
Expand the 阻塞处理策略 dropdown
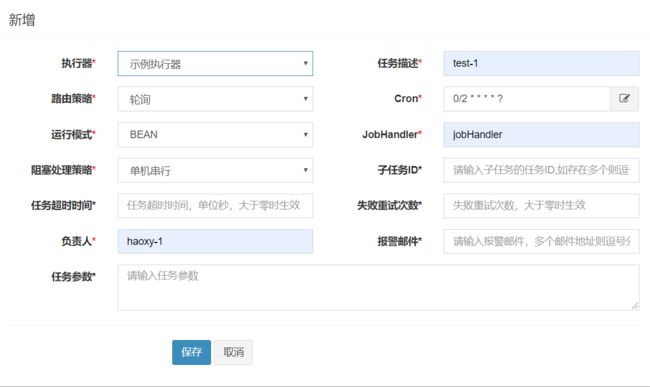(215, 170)
